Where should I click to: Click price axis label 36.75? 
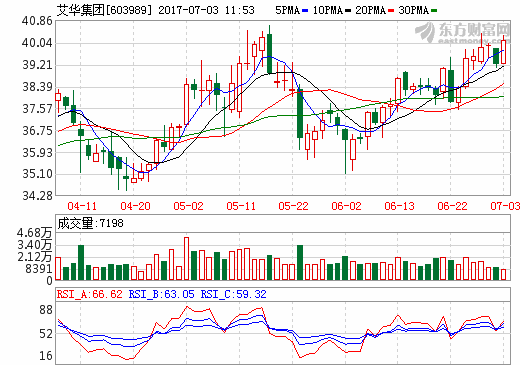tap(37, 131)
